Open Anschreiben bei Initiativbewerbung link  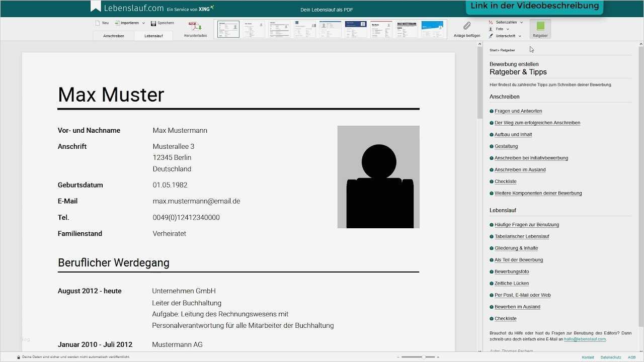pyautogui.click(x=531, y=158)
